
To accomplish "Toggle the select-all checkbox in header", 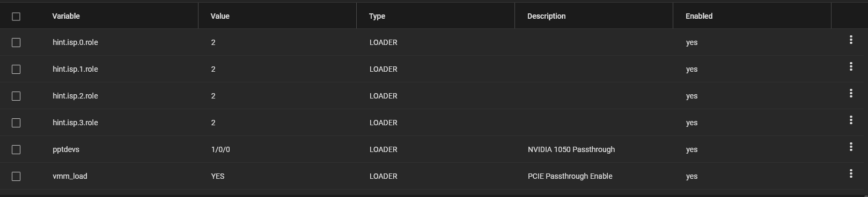I will [16, 17].
